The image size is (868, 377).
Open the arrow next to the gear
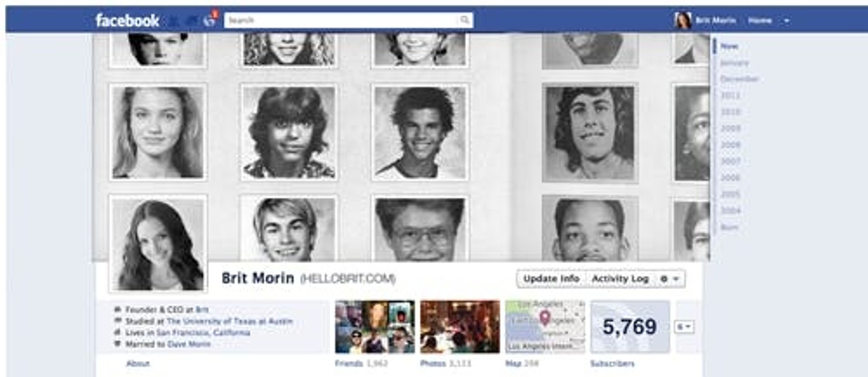[676, 279]
